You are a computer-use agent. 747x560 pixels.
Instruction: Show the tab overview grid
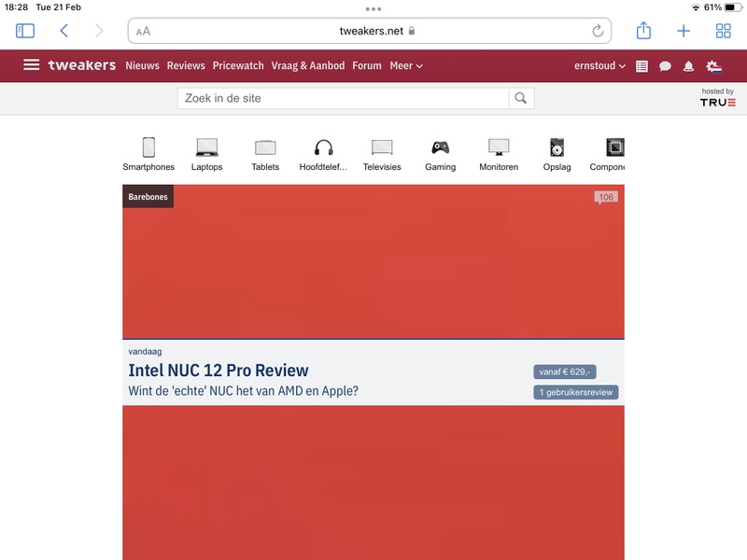tap(723, 31)
